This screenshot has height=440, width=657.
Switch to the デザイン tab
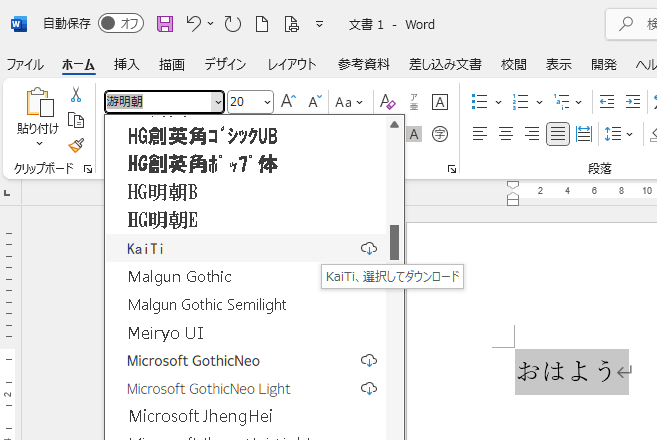click(x=225, y=65)
